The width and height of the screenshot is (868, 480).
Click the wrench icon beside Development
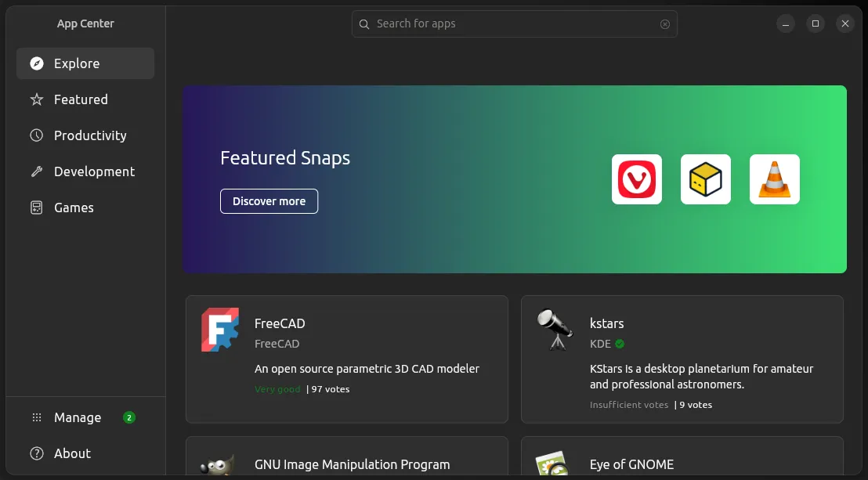(x=36, y=171)
